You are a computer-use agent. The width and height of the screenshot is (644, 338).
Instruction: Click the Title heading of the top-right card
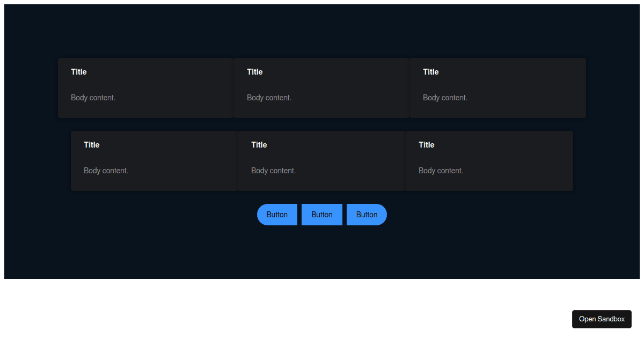[x=430, y=71]
